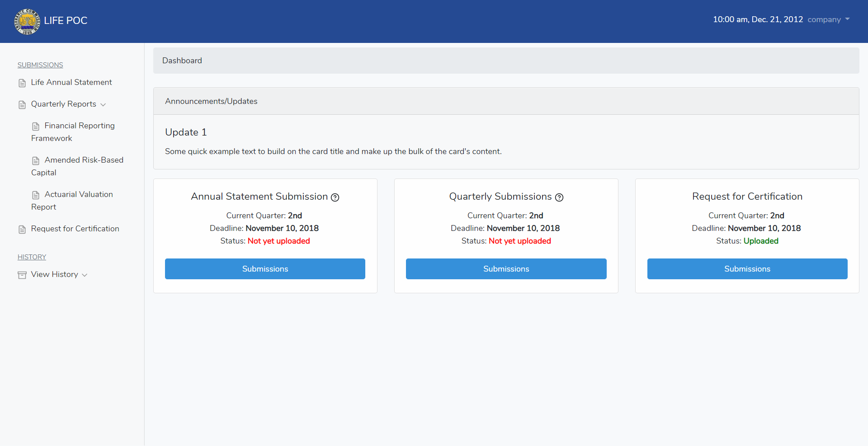Viewport: 868px width, 446px height.
Task: Open View History in sidebar
Action: pos(54,274)
